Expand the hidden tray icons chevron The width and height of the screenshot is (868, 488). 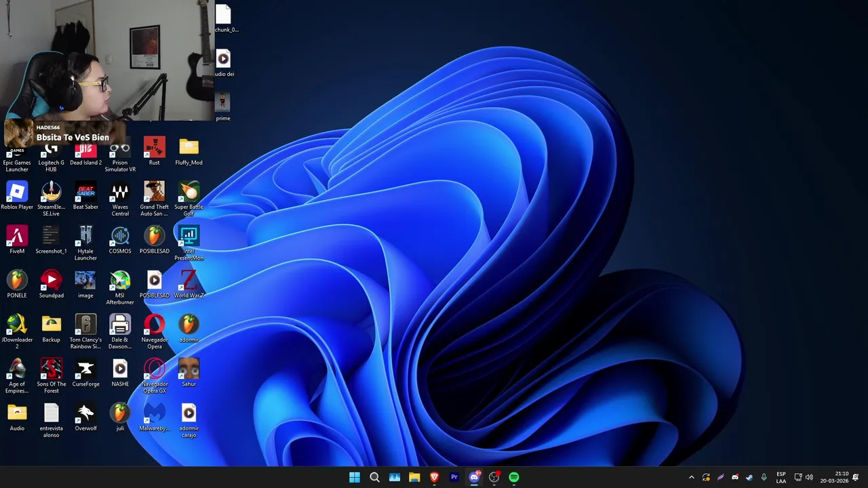point(691,477)
